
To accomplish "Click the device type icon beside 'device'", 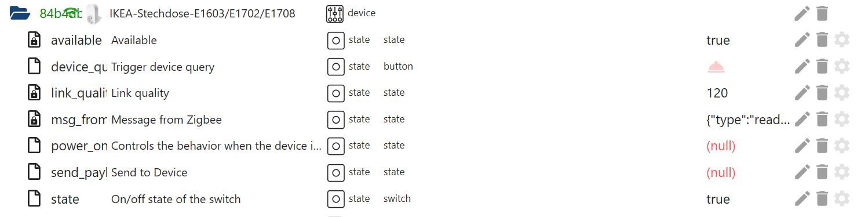I will click(x=335, y=13).
